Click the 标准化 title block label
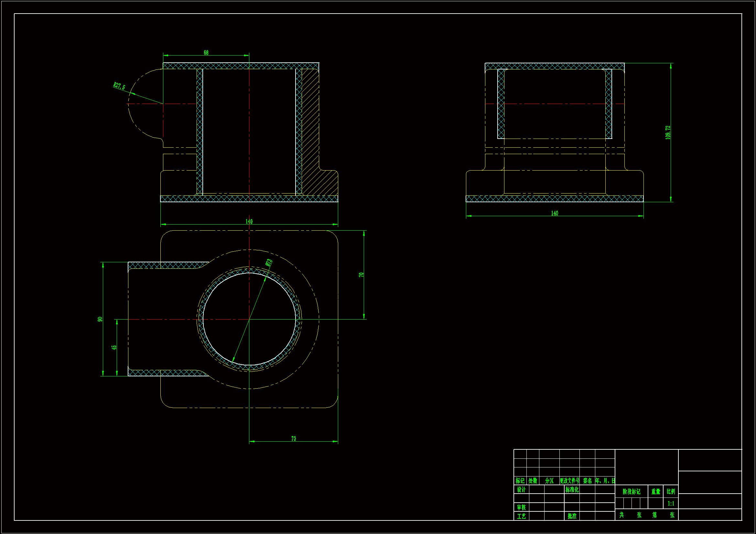This screenshot has height=534, width=756. coord(572,490)
